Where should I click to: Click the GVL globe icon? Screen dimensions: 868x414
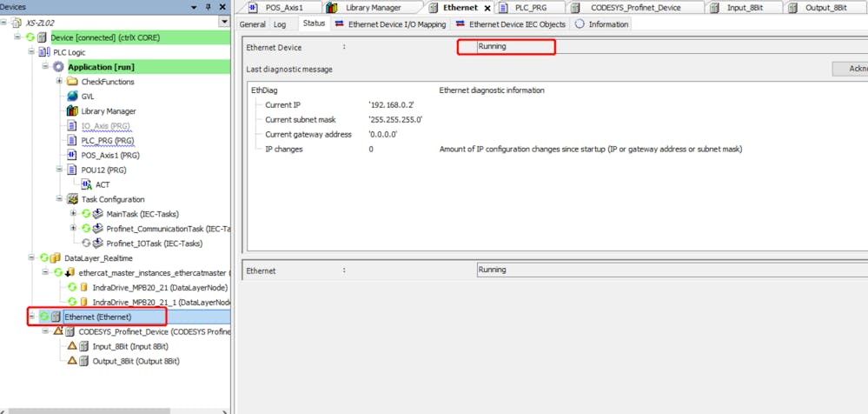point(73,97)
